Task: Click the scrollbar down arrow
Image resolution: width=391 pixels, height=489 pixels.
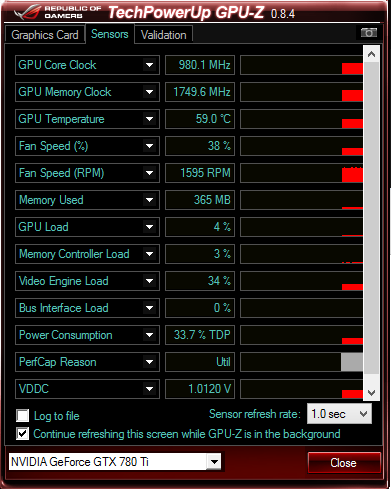Action: (x=371, y=392)
